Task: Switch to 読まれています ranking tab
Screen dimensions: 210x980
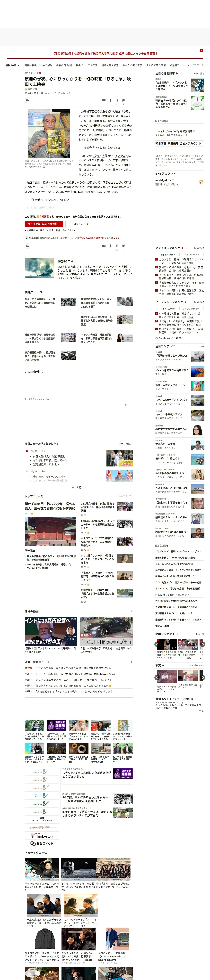Action: [x=168, y=254]
